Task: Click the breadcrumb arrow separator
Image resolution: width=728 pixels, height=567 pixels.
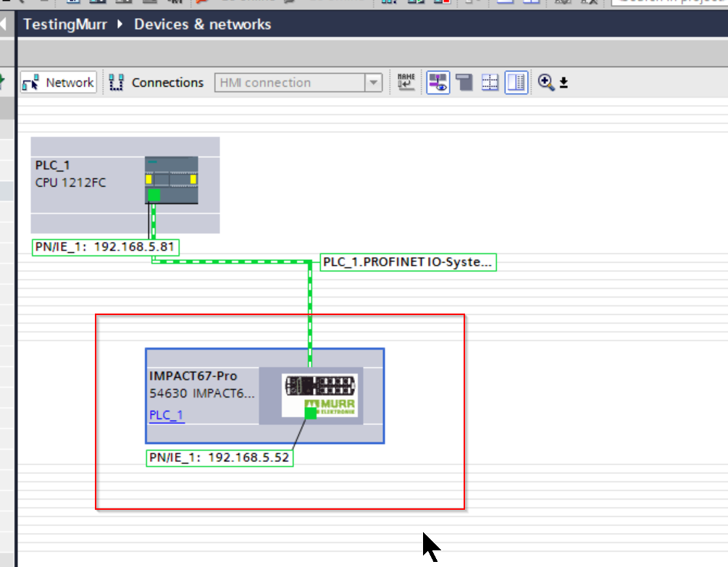Action: pyautogui.click(x=120, y=24)
